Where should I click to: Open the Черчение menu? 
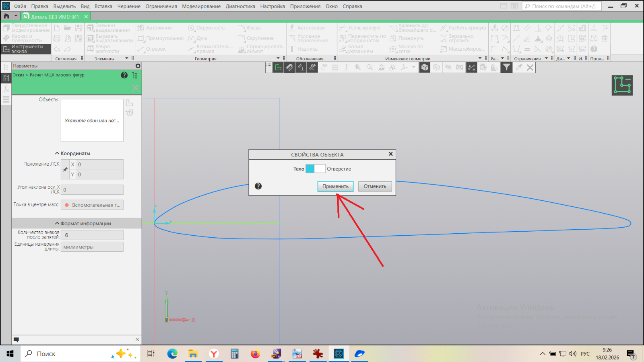(129, 6)
